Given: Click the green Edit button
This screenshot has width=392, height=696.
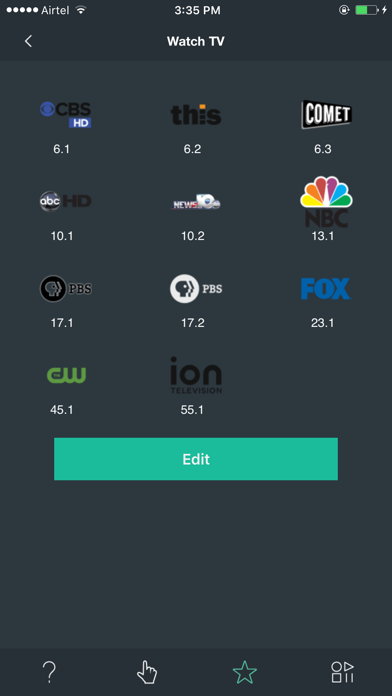Looking at the screenshot, I should coord(196,459).
